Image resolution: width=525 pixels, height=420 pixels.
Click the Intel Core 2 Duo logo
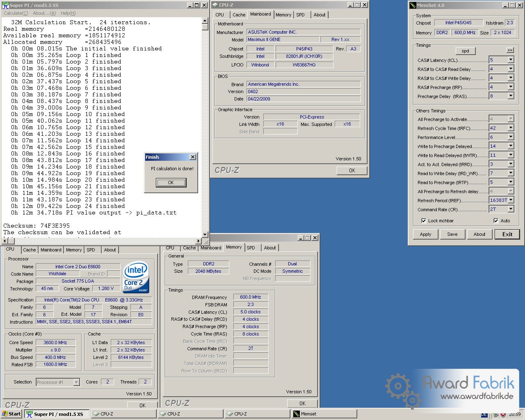136,278
